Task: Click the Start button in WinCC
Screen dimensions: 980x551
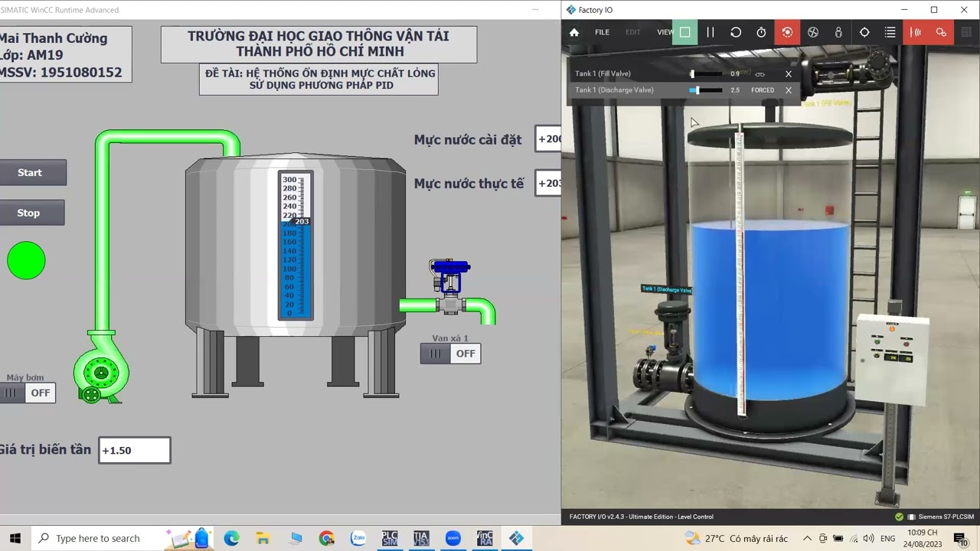Action: point(31,172)
